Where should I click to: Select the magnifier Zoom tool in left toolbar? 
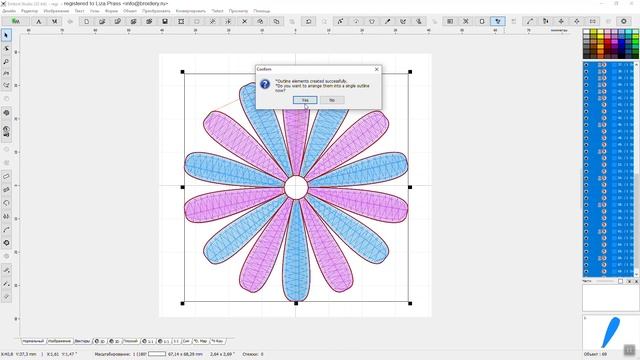[6, 62]
